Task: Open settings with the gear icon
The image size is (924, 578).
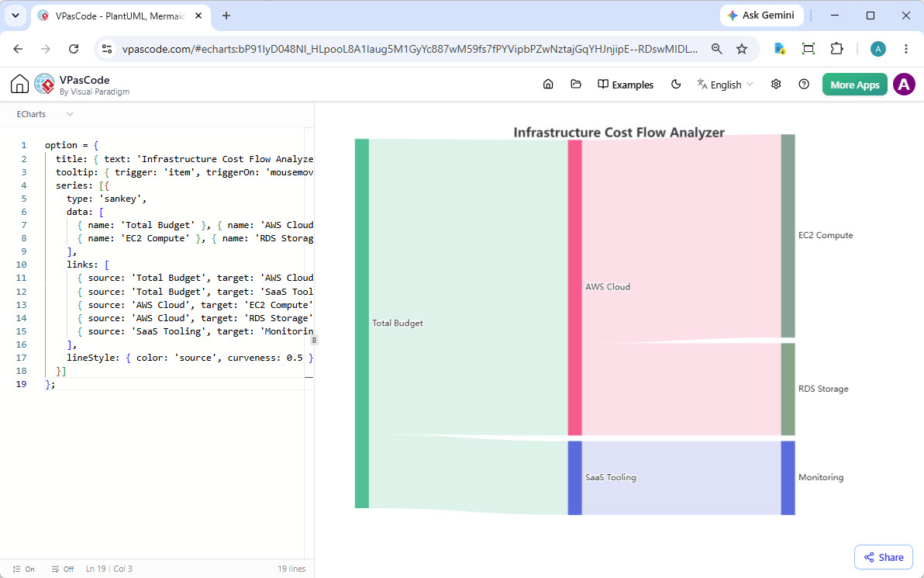Action: coord(776,85)
